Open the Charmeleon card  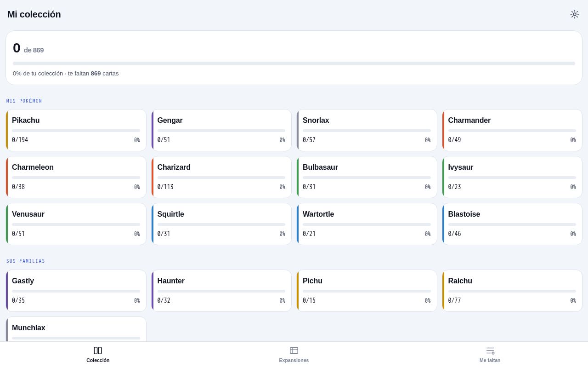point(76,177)
